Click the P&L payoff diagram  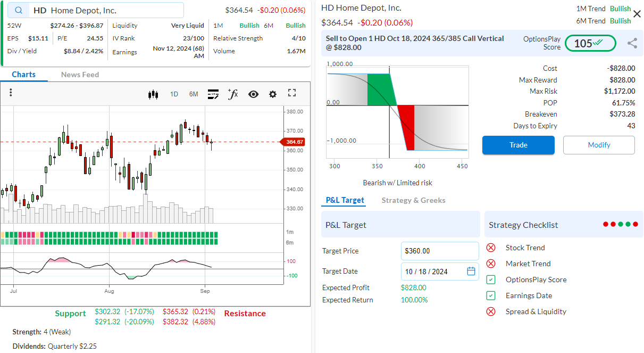(x=397, y=112)
